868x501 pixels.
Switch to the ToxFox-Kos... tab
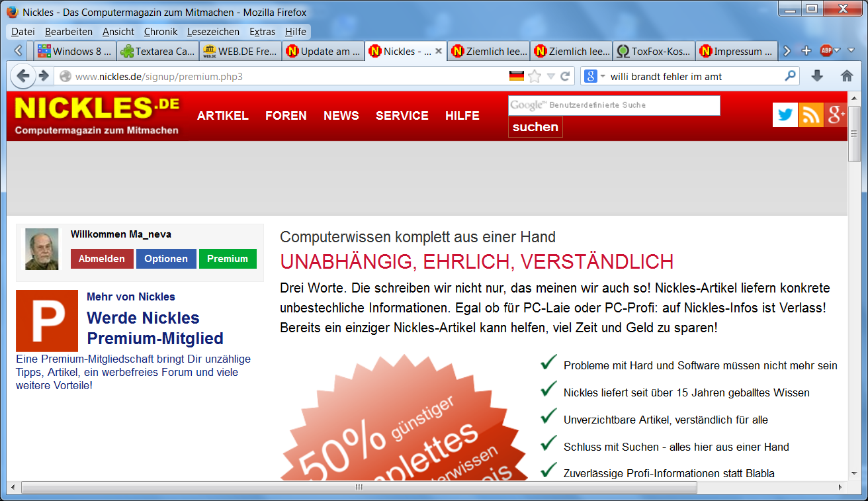click(x=654, y=51)
